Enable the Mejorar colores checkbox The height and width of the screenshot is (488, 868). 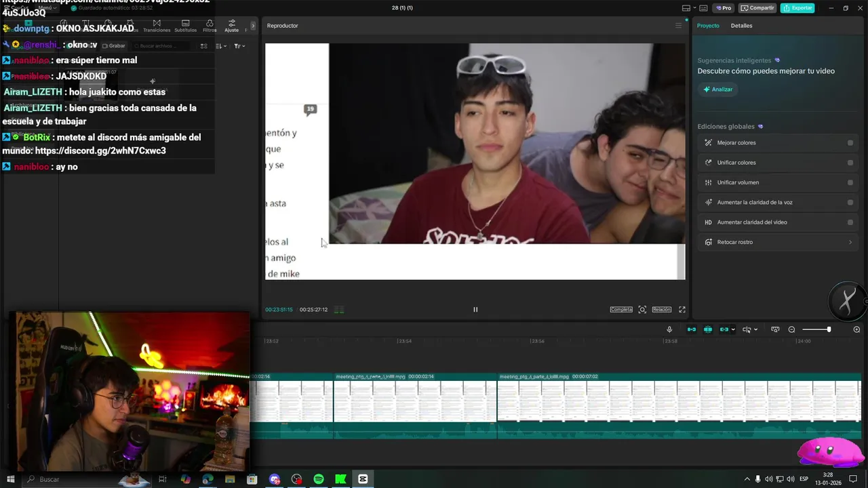850,143
